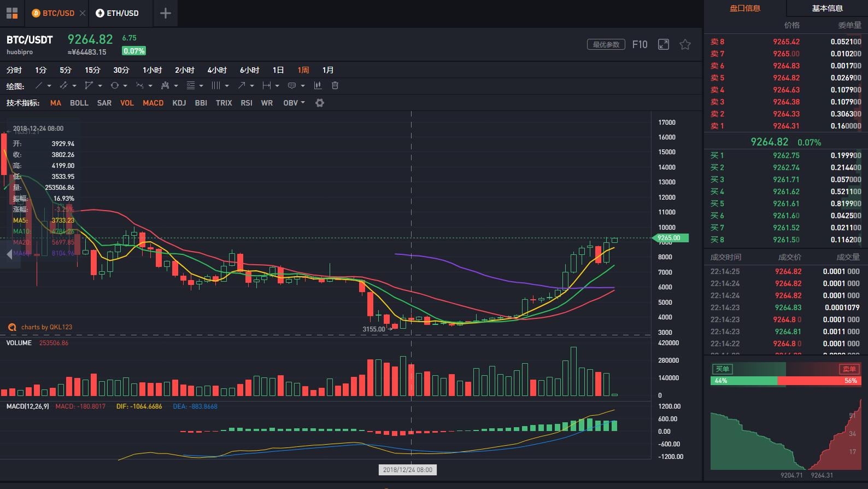Enable the BOLL indicator
Viewport: 868px width, 489px height.
[79, 103]
